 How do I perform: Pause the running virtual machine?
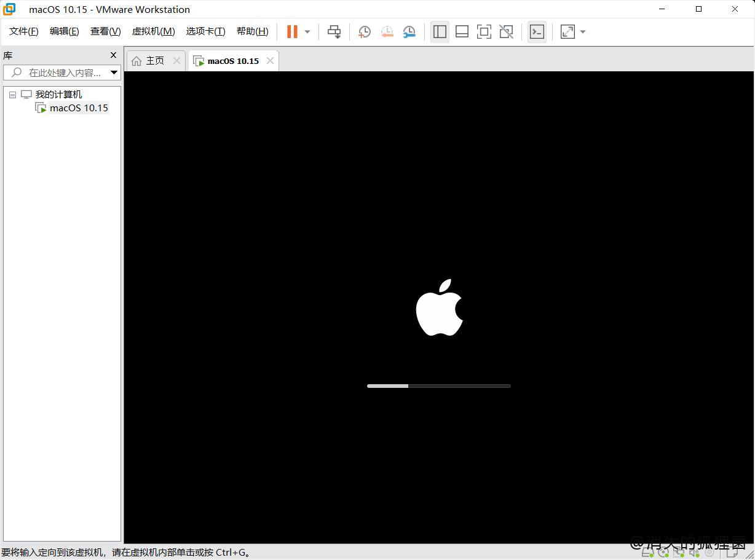292,31
